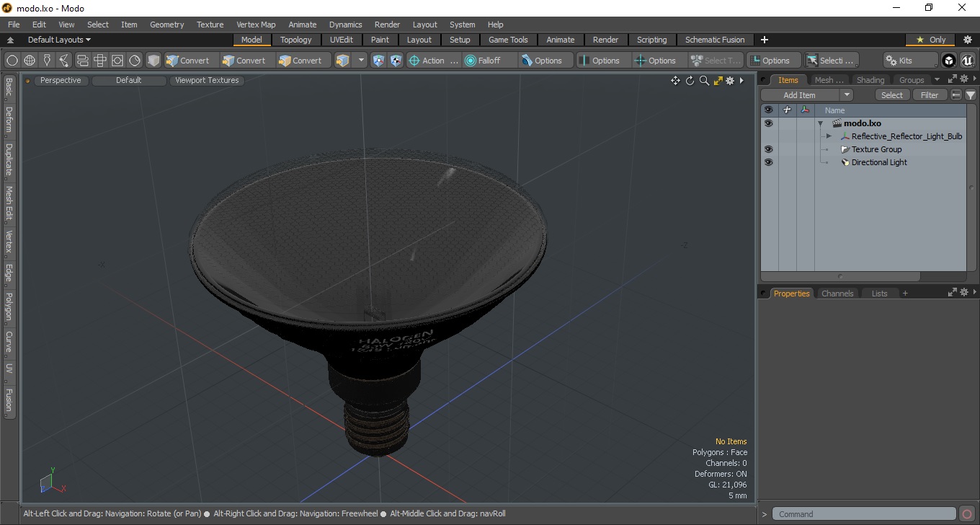Click the gray solid cube icon
980x525 pixels.
coord(153,61)
